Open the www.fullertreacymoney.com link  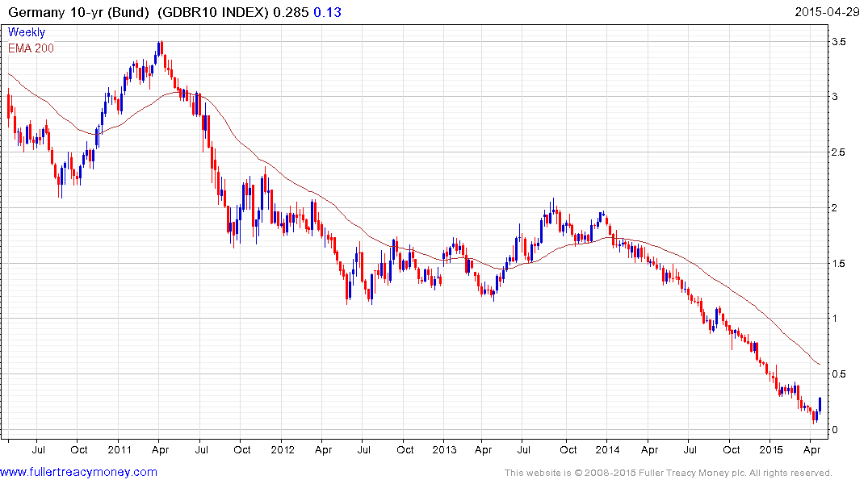click(x=78, y=472)
